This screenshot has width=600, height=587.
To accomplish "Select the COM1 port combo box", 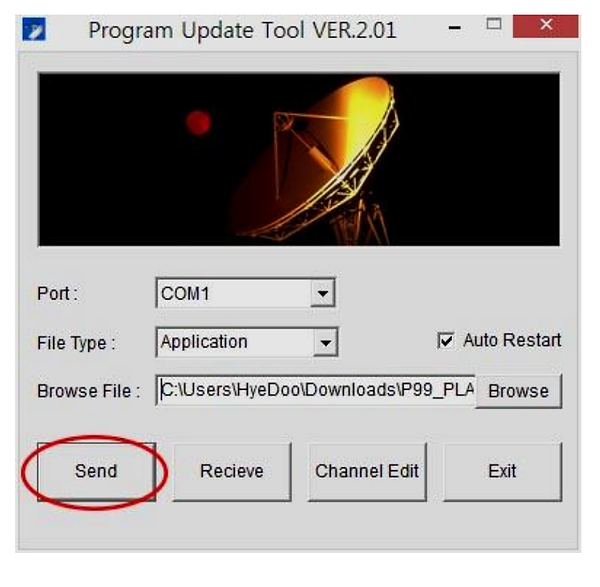I will tap(246, 294).
